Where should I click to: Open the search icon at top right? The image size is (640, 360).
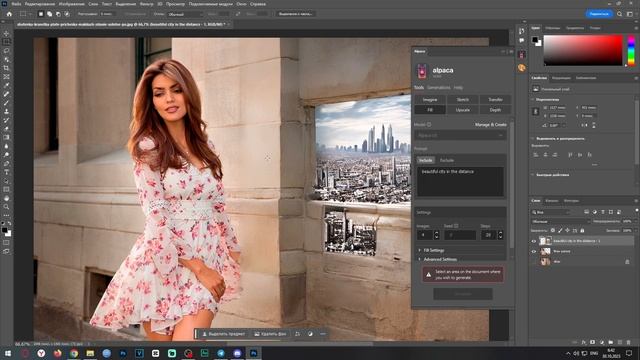(619, 14)
